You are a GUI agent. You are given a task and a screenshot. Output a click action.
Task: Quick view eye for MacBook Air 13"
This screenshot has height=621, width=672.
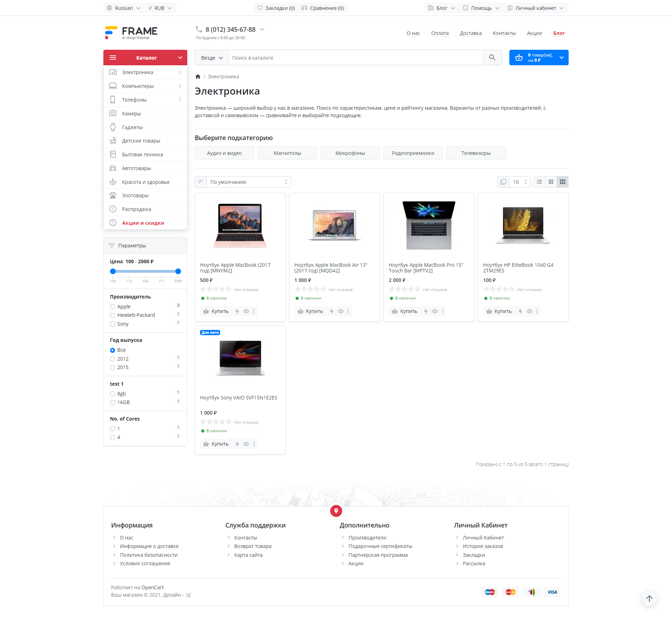pyautogui.click(x=341, y=311)
